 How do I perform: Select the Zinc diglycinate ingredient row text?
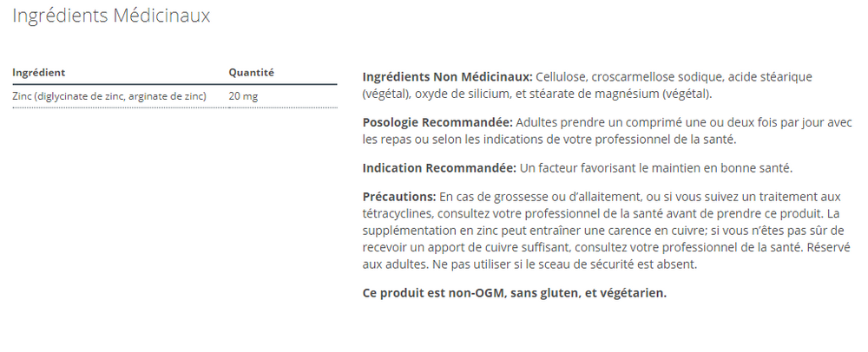[109, 96]
